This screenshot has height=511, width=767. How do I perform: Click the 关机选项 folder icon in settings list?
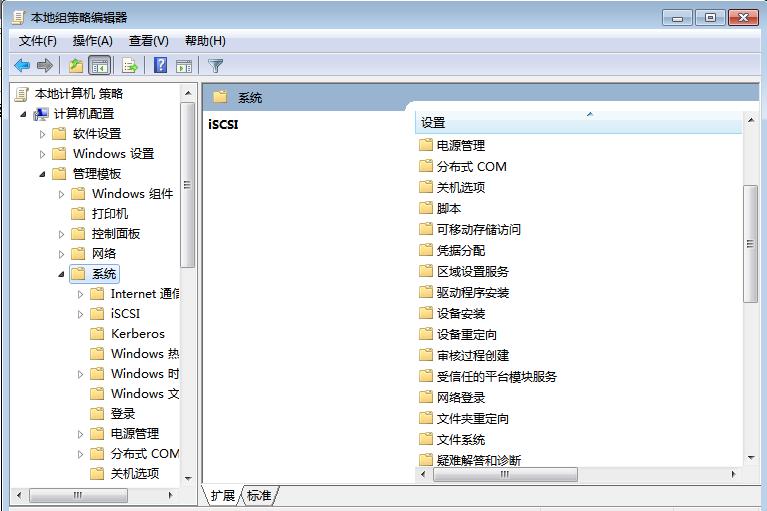click(x=426, y=187)
